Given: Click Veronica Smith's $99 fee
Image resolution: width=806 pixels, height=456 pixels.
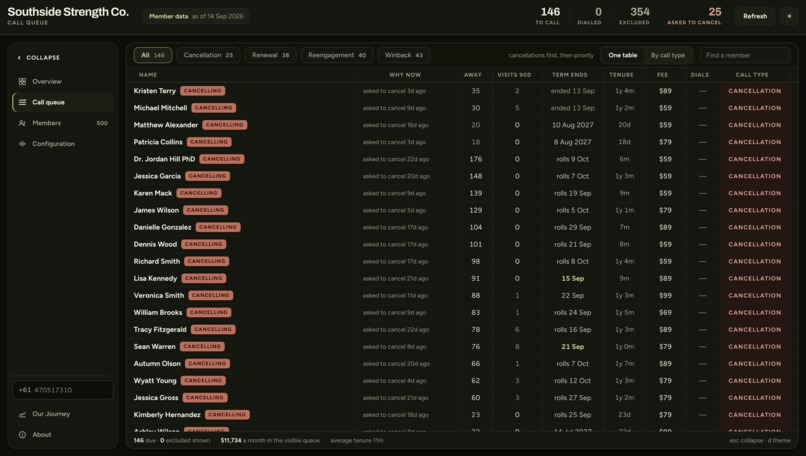Looking at the screenshot, I should (x=665, y=296).
